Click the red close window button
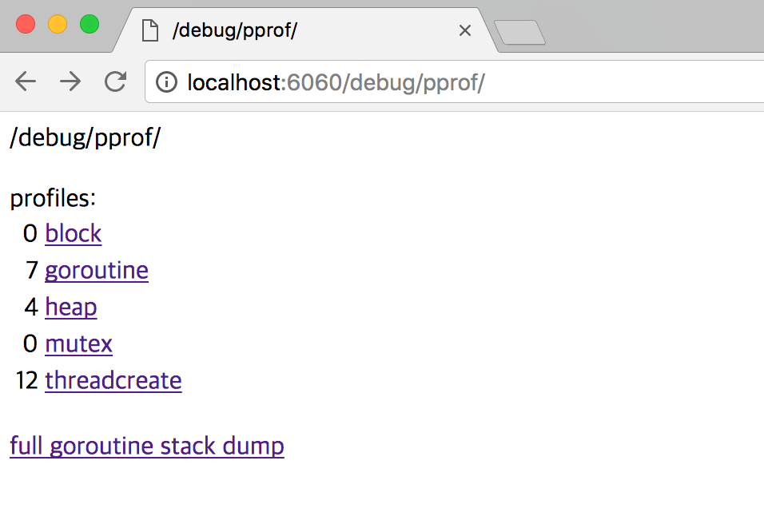This screenshot has height=532, width=764. [26, 25]
